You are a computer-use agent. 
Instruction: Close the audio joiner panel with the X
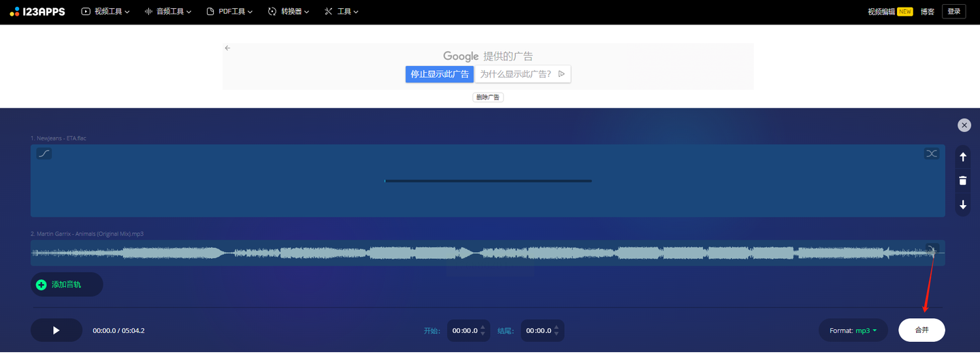pos(964,125)
